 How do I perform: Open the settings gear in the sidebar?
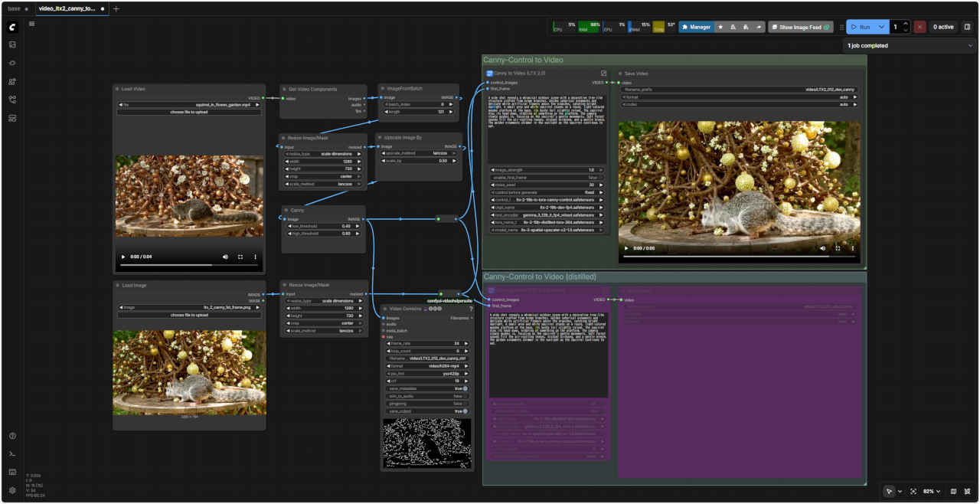point(12,490)
